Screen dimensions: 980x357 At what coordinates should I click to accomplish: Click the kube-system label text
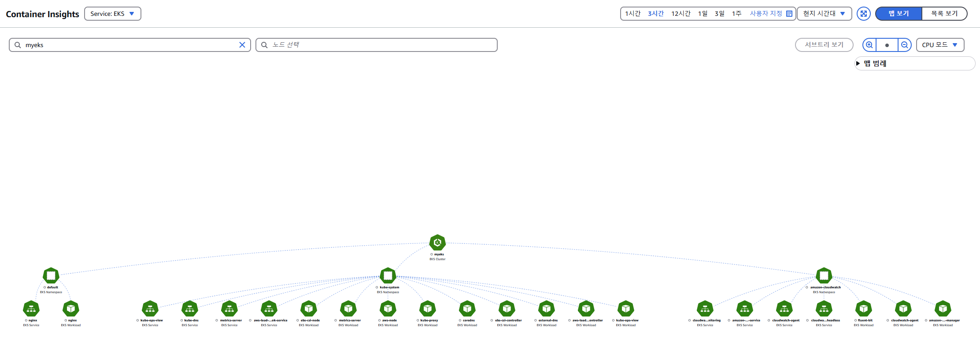(x=389, y=287)
